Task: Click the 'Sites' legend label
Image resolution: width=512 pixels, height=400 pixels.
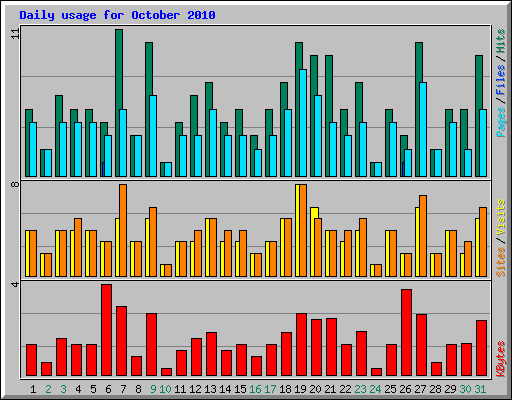Action: pos(501,262)
